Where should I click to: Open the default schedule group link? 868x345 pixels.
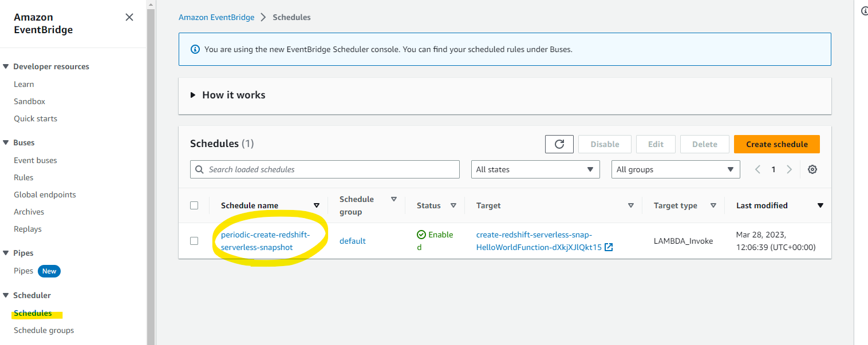point(353,241)
